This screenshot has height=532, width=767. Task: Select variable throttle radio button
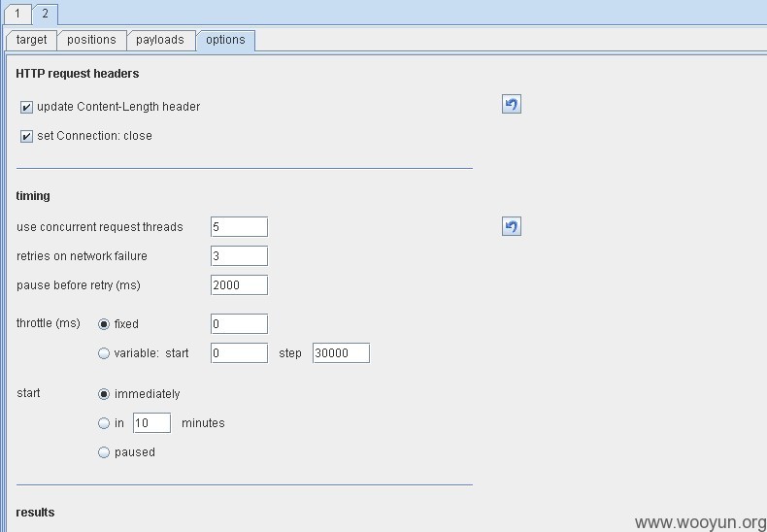click(104, 353)
